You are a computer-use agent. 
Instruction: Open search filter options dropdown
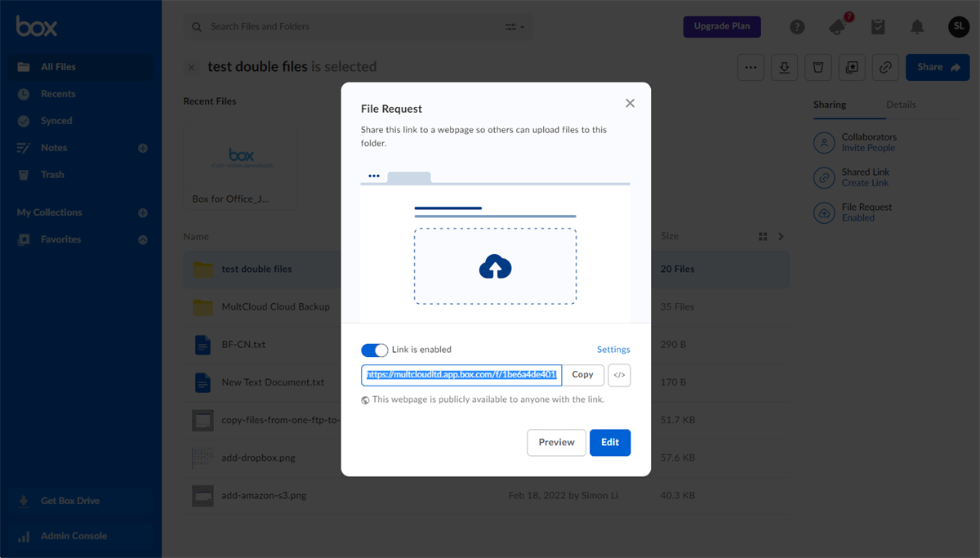pos(514,27)
